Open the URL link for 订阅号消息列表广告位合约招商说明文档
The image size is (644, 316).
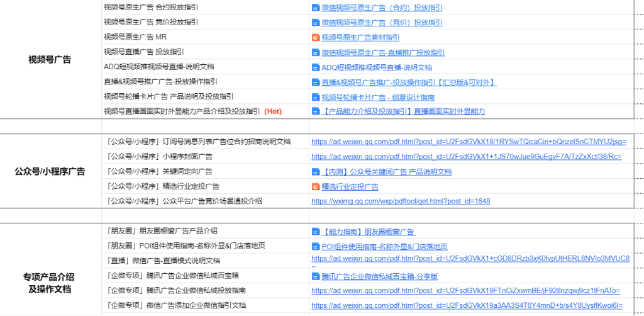(x=469, y=142)
